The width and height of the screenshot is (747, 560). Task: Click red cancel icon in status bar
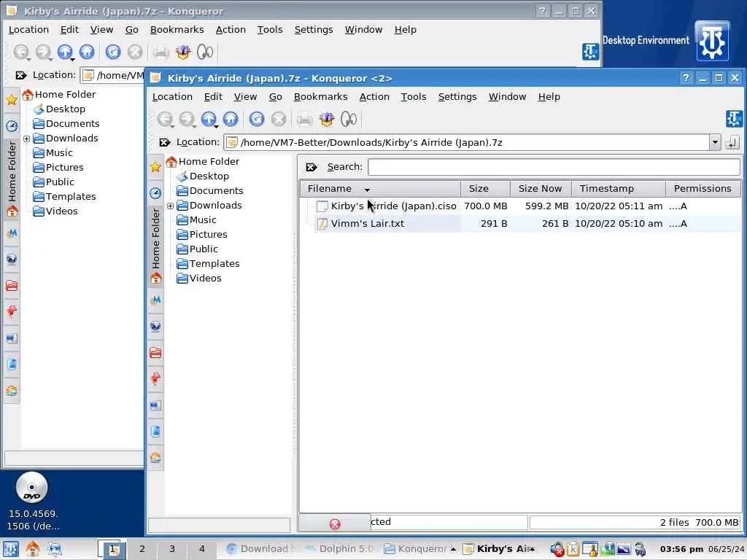(x=335, y=524)
